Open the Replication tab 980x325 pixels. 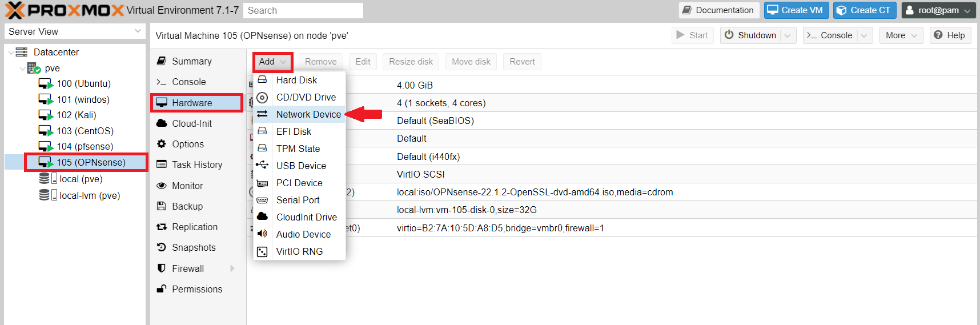[x=198, y=227]
